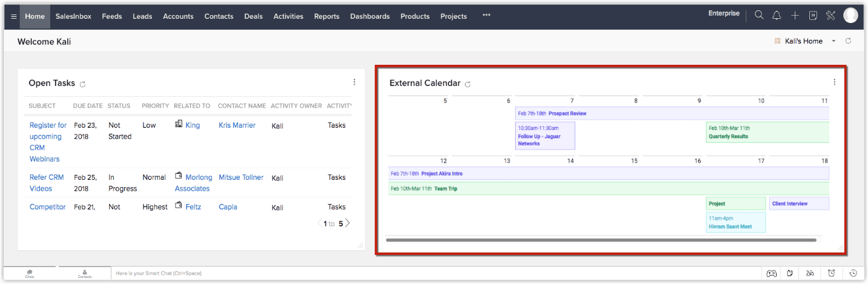Click the Enterprise edition label
Image resolution: width=868 pixels, height=284 pixels.
(724, 13)
